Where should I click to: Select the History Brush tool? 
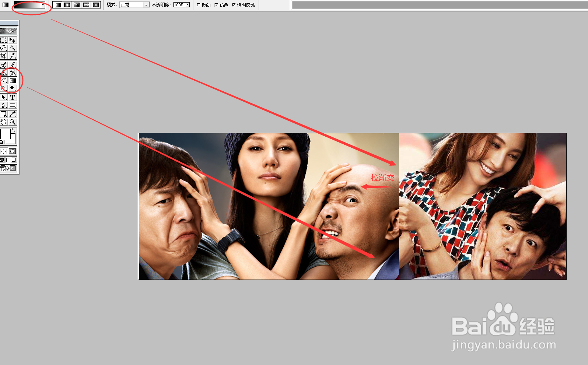click(13, 73)
